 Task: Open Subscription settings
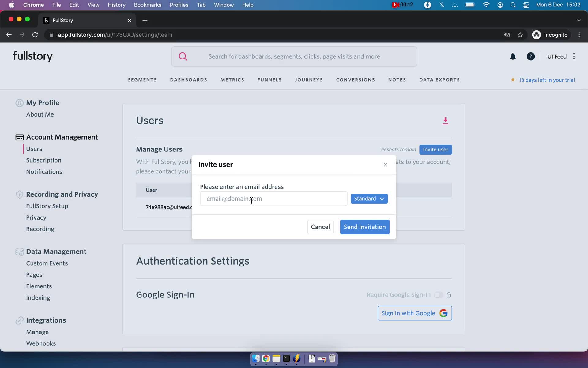[43, 160]
